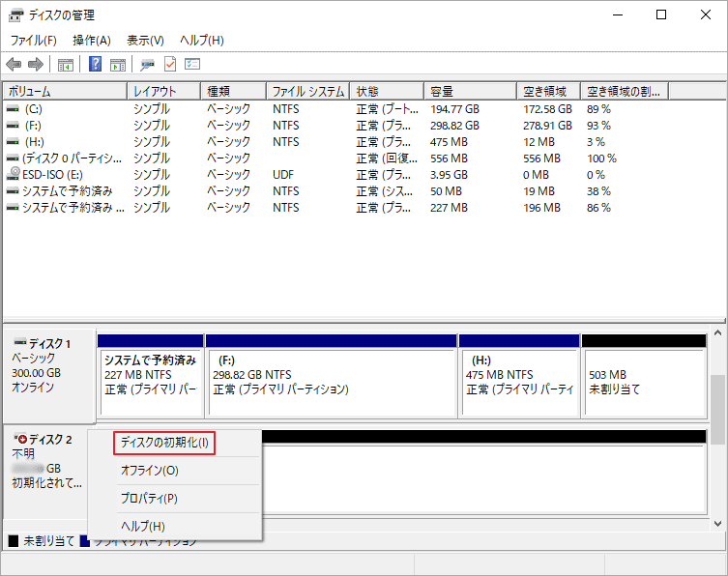The image size is (728, 576).
Task: Click the drive icon of the (F:) volume
Action: click(x=13, y=126)
